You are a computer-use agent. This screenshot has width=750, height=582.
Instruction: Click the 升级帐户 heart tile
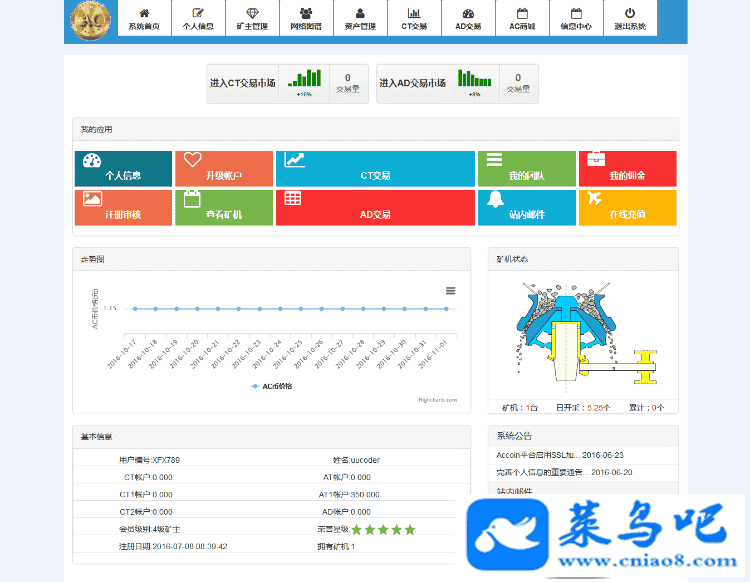pyautogui.click(x=224, y=168)
